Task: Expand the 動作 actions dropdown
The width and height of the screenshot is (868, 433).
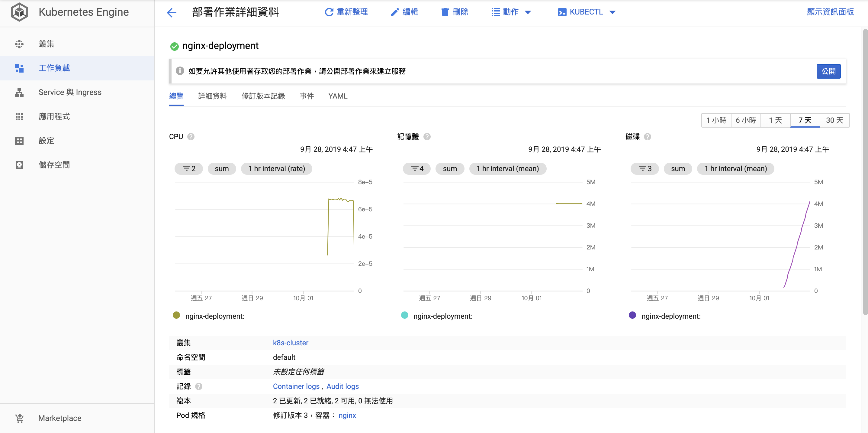Action: pos(511,12)
